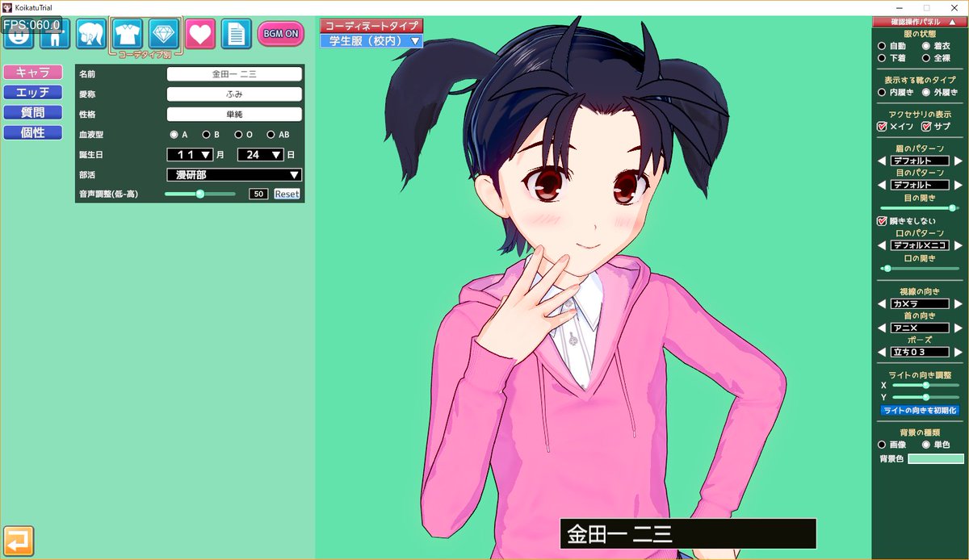Image resolution: width=969 pixels, height=560 pixels.
Task: Previous neck direction left arrow
Action: [x=883, y=328]
